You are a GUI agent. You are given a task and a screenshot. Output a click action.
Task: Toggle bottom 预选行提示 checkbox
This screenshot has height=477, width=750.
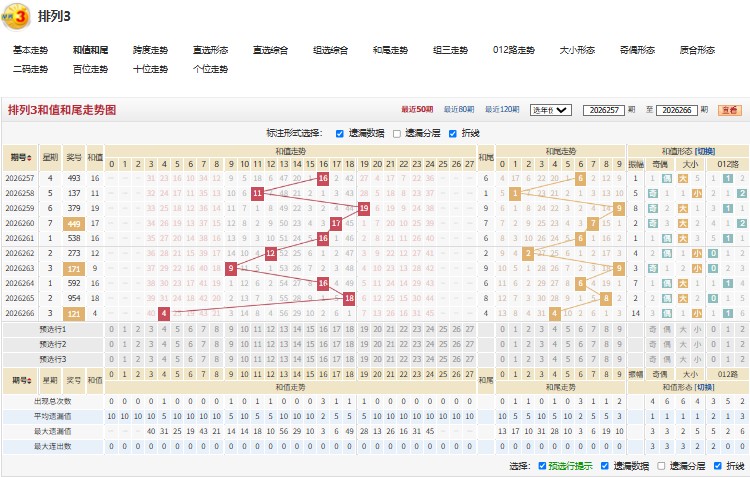pyautogui.click(x=542, y=466)
